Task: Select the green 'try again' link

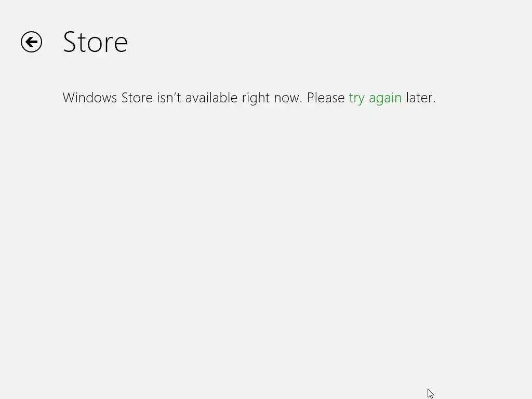Action: tap(375, 98)
